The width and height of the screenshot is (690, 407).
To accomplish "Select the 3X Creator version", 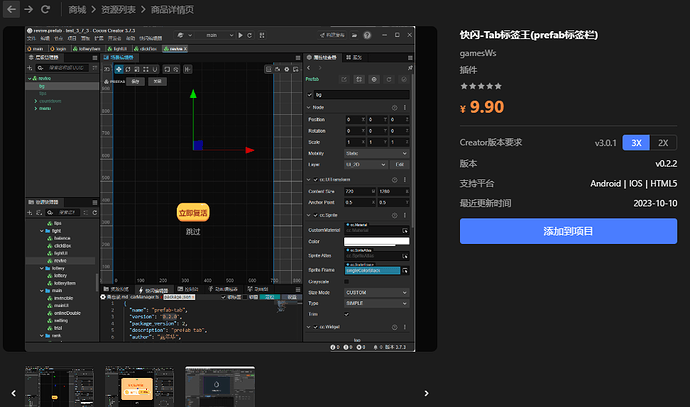I will [x=636, y=143].
